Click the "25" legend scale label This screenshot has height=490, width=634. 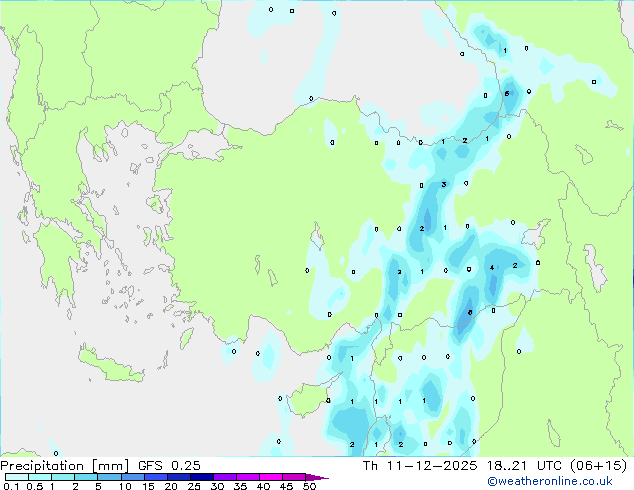click(x=194, y=486)
